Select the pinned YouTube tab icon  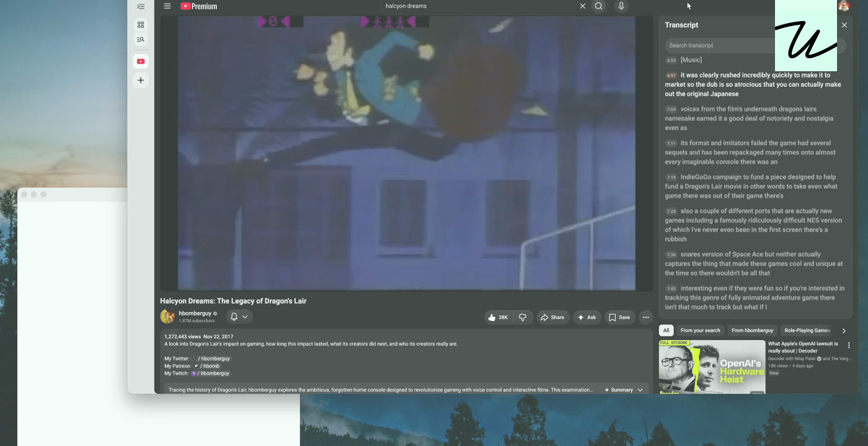141,61
